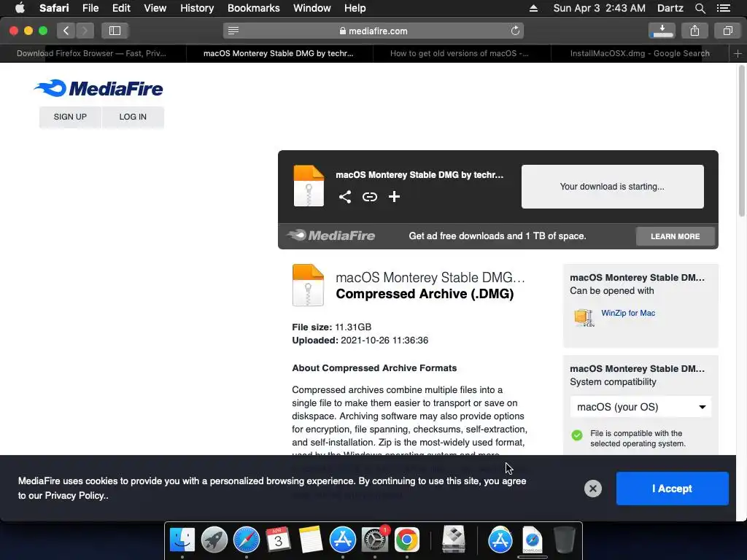
Task: Click the MediaFire logo at top left
Action: 98,88
